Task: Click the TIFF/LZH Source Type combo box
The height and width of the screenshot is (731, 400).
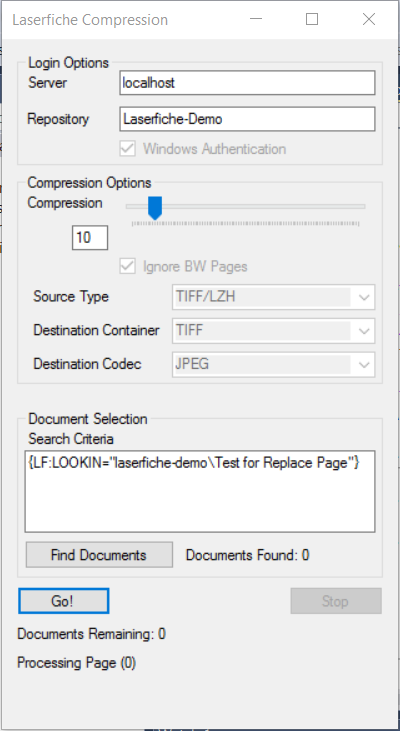Action: coord(273,297)
